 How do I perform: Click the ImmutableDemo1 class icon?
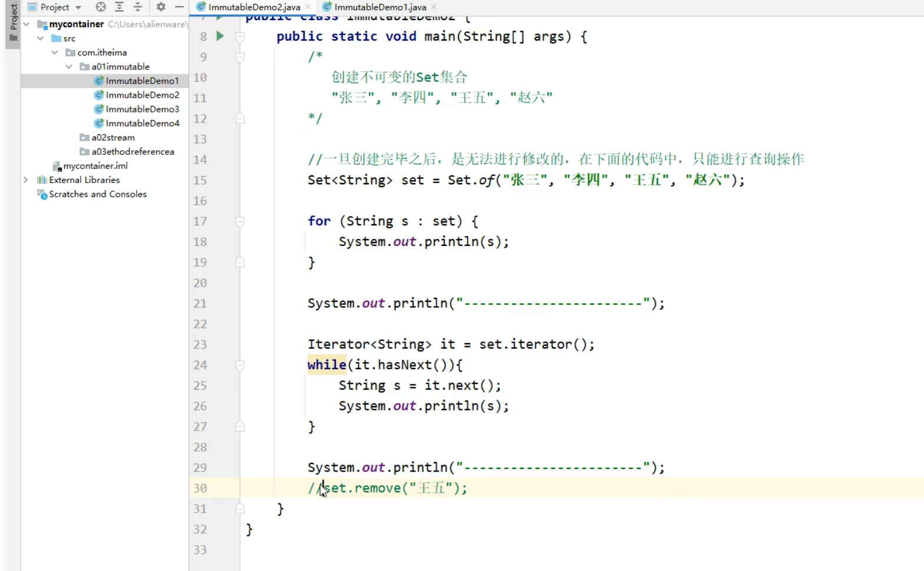tap(99, 81)
